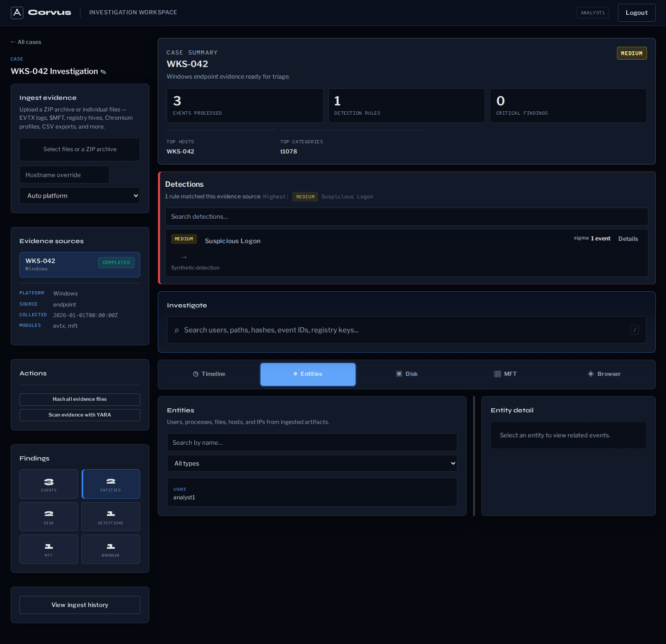Click the sigma label on detection row

581,238
